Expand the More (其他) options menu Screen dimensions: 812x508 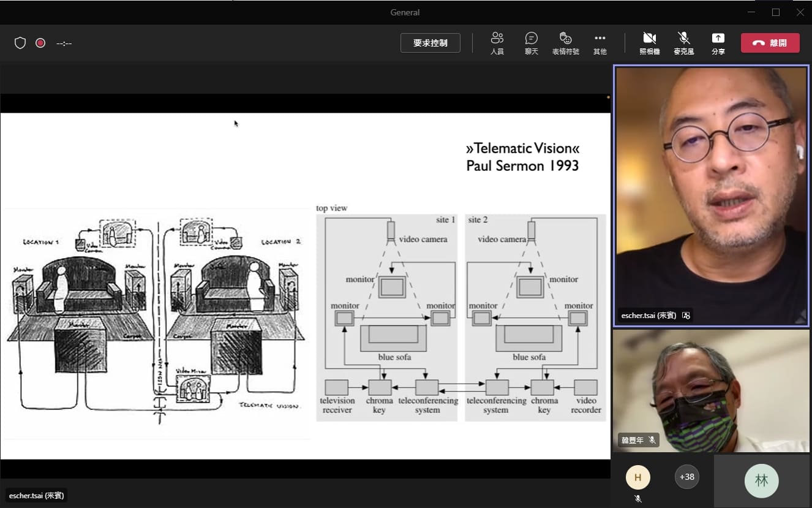point(600,43)
